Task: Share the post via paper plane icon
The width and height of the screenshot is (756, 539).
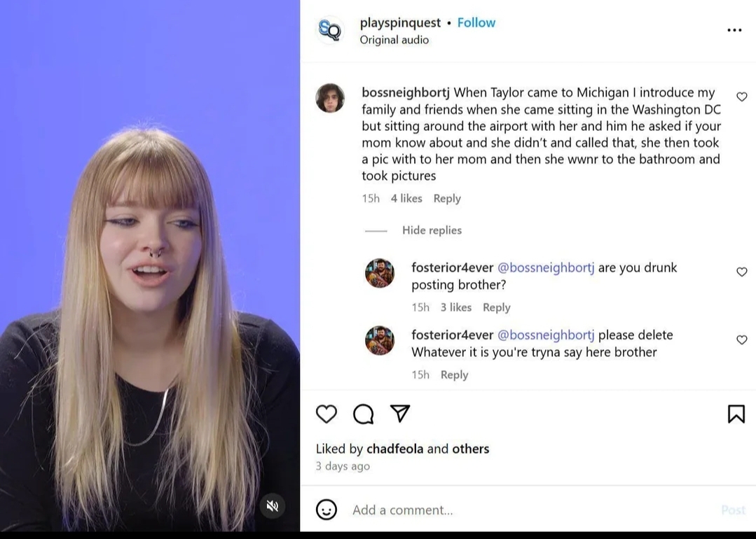Action: pyautogui.click(x=400, y=413)
